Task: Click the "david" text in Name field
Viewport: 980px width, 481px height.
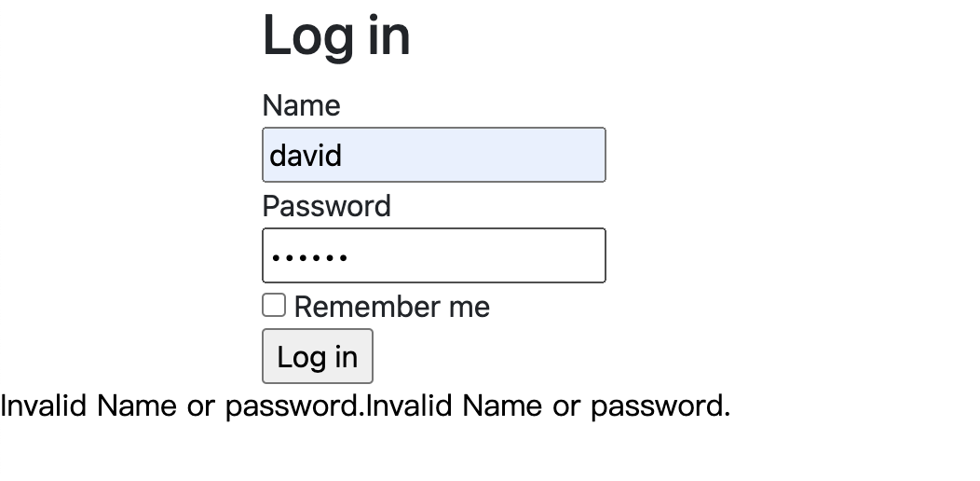Action: point(306,155)
